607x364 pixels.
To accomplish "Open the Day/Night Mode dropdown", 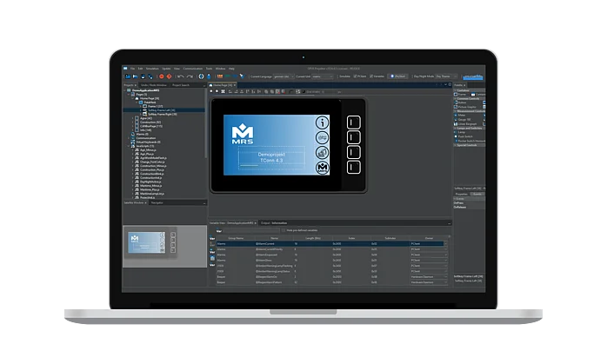I will pyautogui.click(x=446, y=76).
